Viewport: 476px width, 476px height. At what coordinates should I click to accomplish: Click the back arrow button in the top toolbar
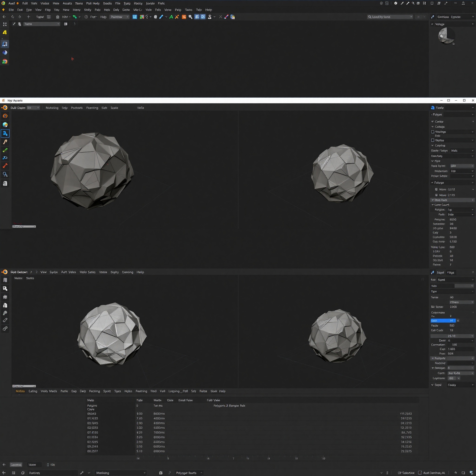pos(4,17)
